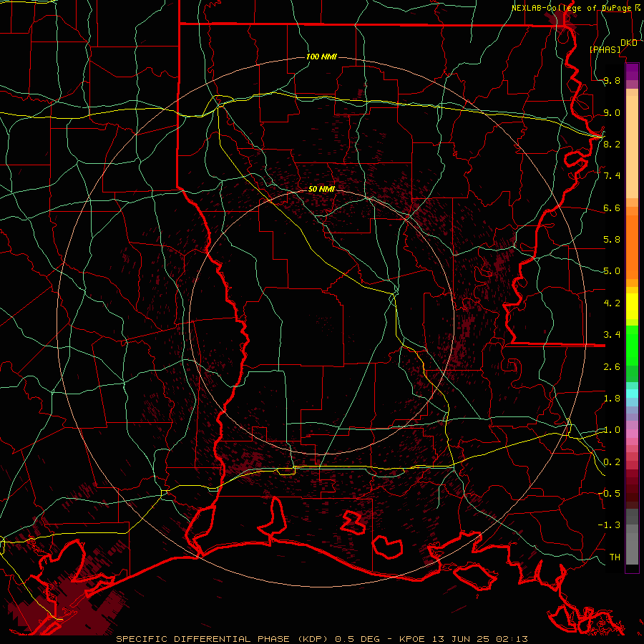Click the 6.6 scale value
Viewport: 644px width, 644px height.
[612, 208]
